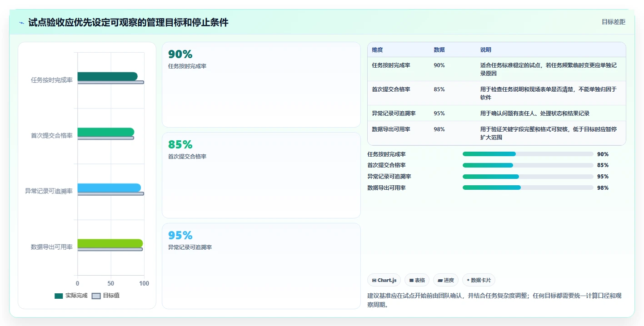Select the 进度 chip
644x326 pixels.
pyautogui.click(x=446, y=280)
